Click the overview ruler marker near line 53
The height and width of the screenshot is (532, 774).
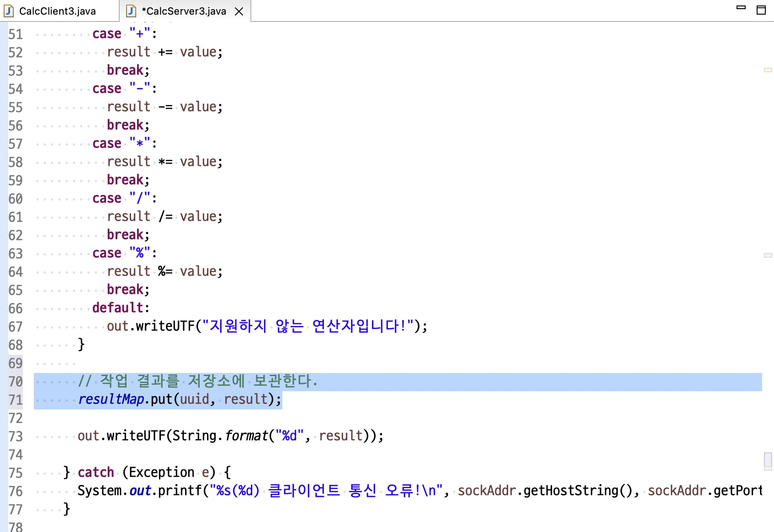coord(768,70)
